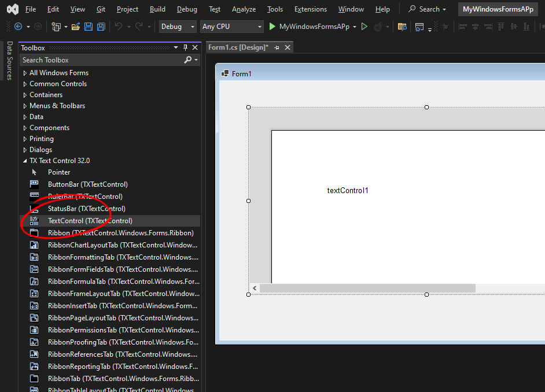Save all files with the double-disk icon

tap(101, 27)
